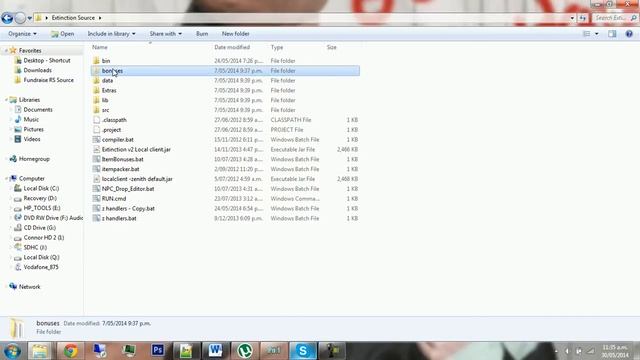640x360 pixels.
Task: Open the view options dropdown arrow
Action: click(x=597, y=34)
